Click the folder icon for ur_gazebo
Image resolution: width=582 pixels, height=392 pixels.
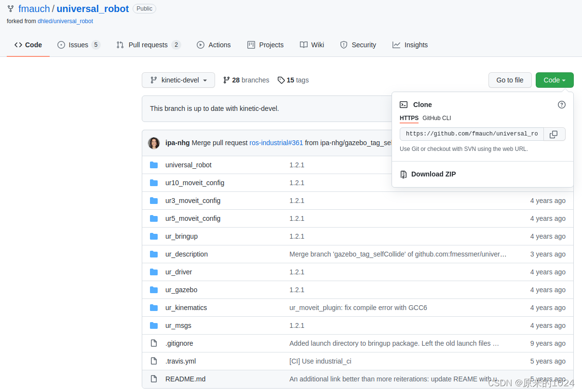154,290
